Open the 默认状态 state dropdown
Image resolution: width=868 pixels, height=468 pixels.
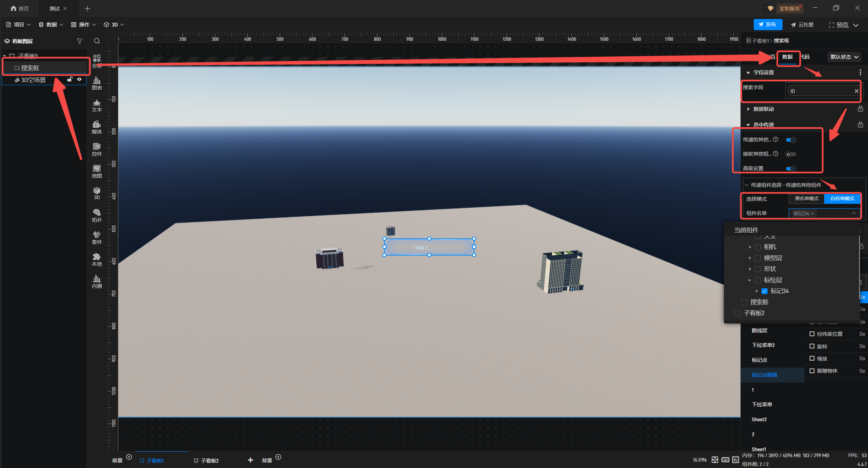844,57
